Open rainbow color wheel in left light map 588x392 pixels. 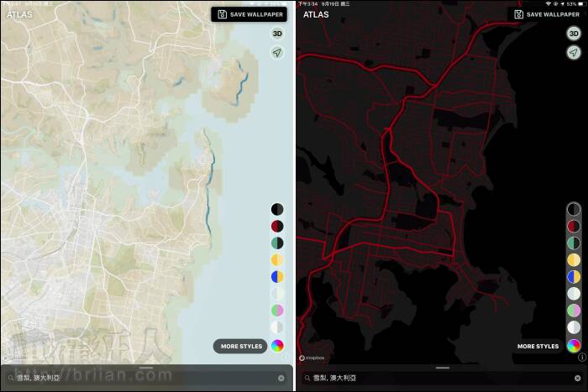pos(277,346)
